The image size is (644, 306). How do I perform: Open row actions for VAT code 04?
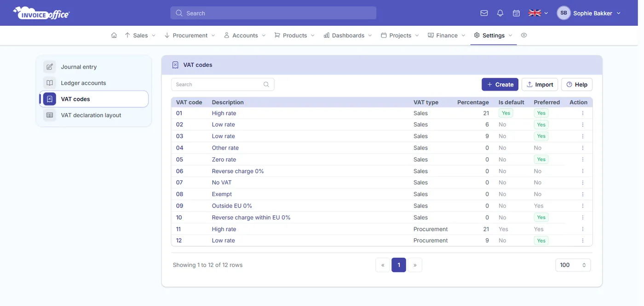[582, 148]
